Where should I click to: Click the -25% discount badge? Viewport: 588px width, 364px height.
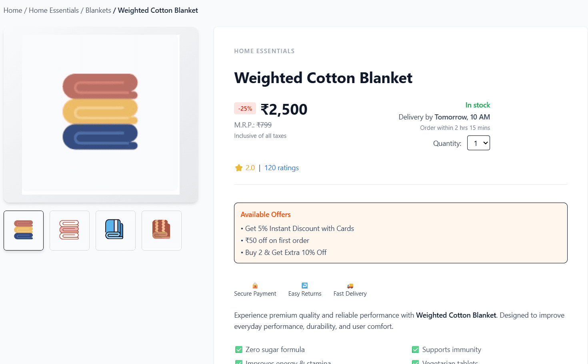(245, 109)
